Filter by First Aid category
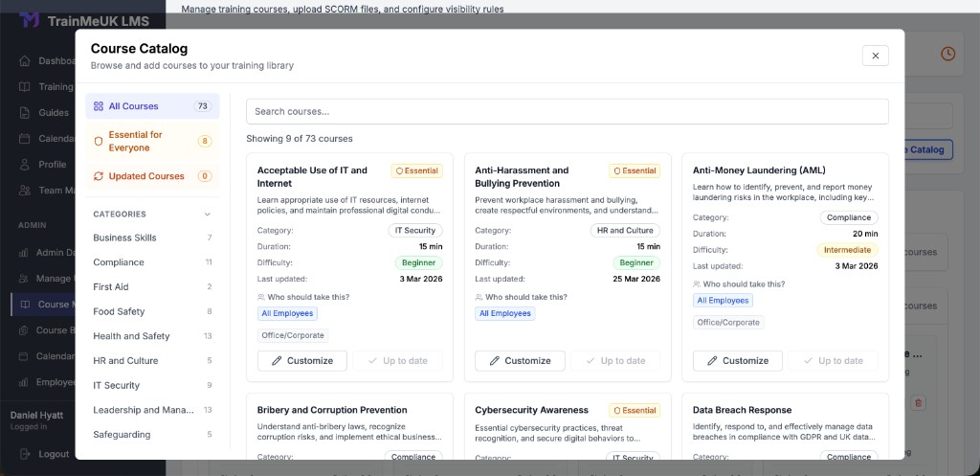Viewport: 980px width, 476px height. click(152, 286)
